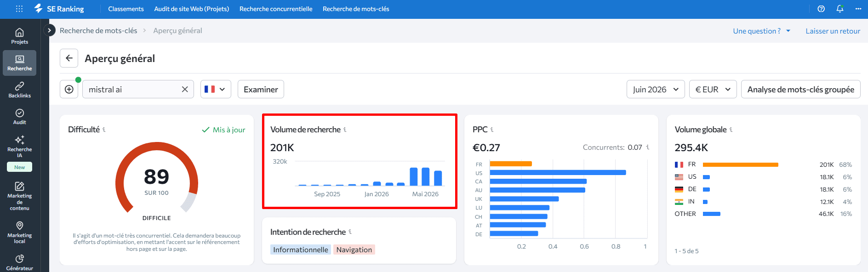Open the EUR currency dropdown

tap(713, 89)
